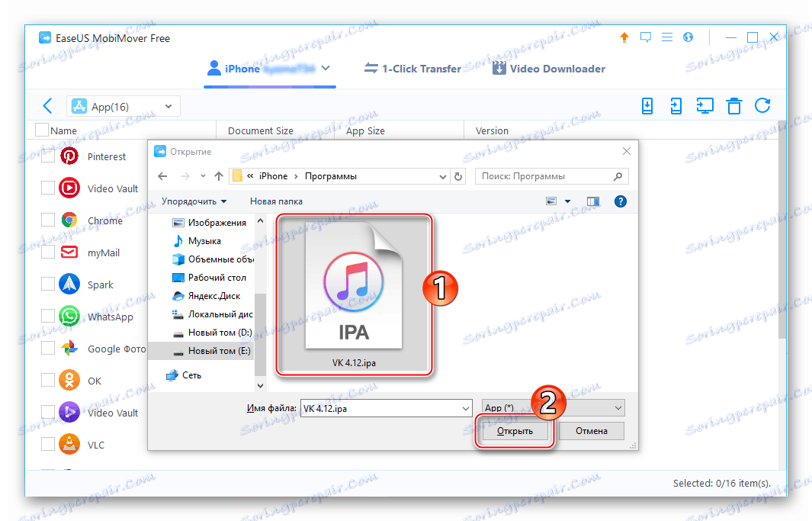Click the OK app icon
This screenshot has width=812, height=521.
pyautogui.click(x=69, y=380)
